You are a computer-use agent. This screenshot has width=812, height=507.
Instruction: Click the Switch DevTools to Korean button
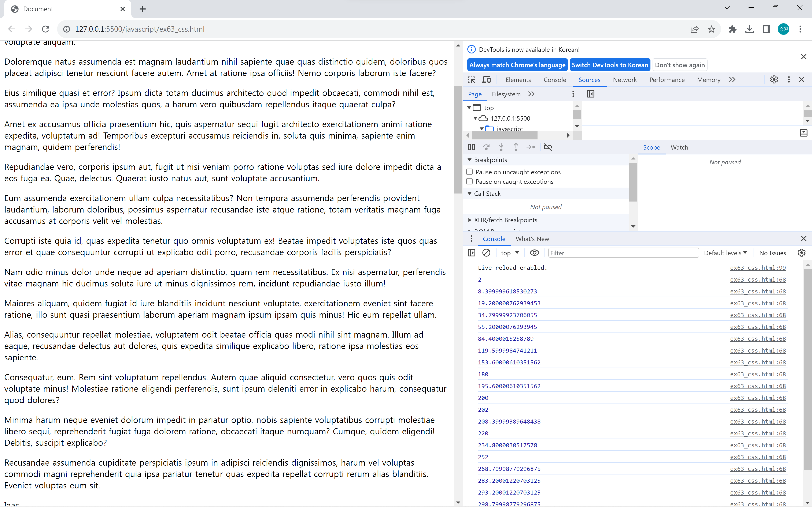(x=610, y=65)
